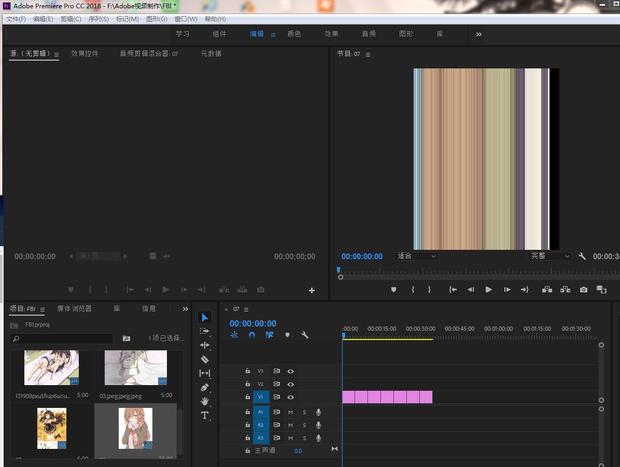Open program monitor settings wrench
620x467 pixels.
[582, 256]
